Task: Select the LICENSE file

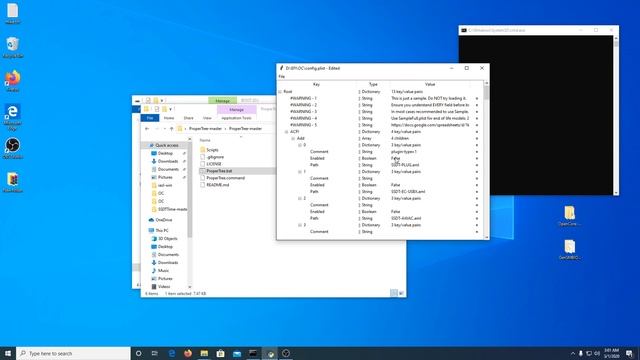Action: click(x=214, y=164)
